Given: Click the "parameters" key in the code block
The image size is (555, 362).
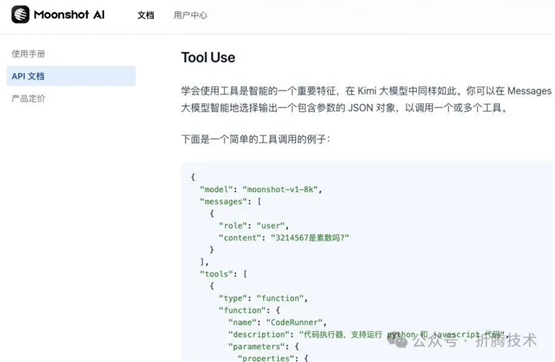Looking at the screenshot, I should point(256,346).
